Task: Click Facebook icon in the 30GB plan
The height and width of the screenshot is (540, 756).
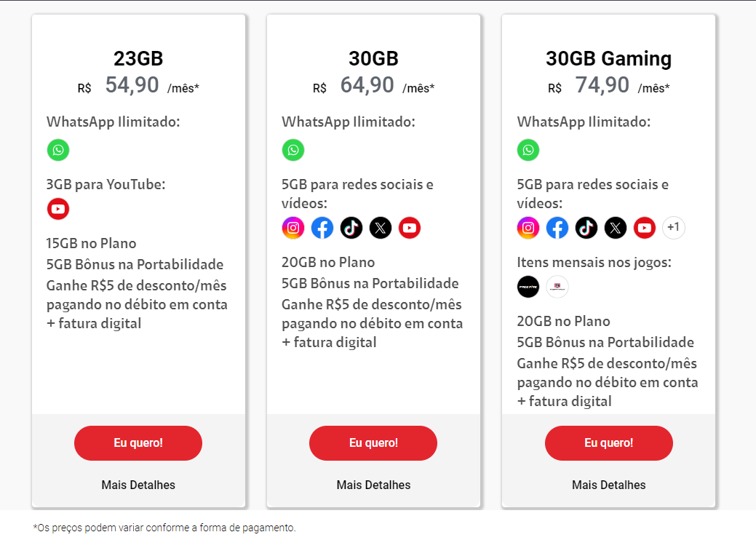Action: (322, 228)
